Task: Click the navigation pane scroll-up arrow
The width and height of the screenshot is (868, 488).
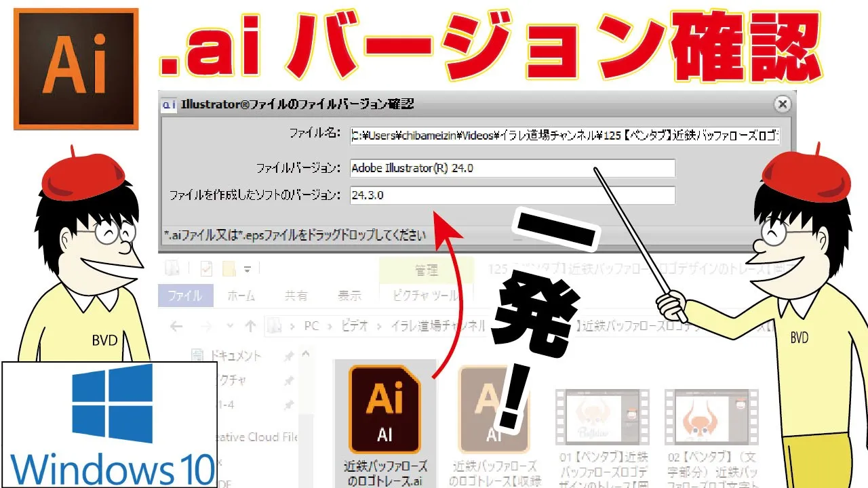Action: (x=307, y=354)
